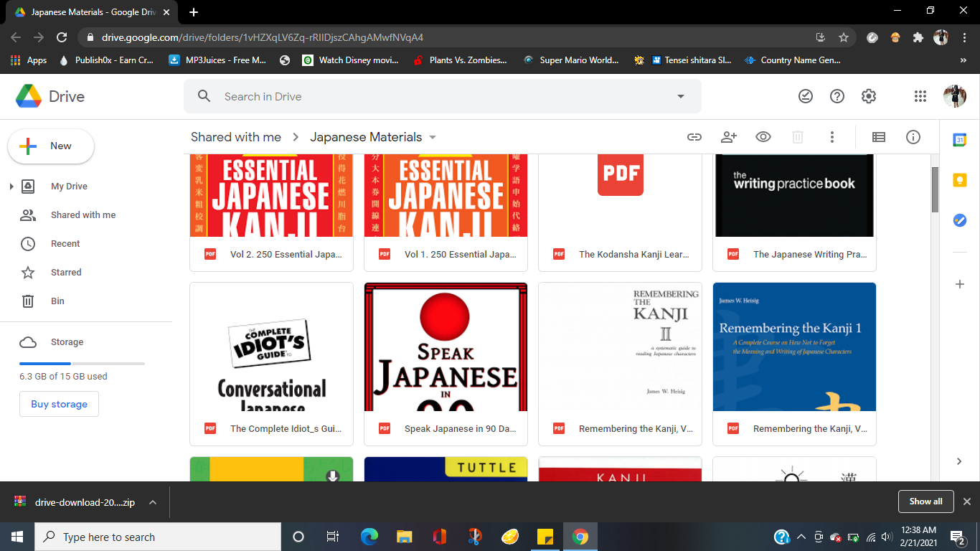The width and height of the screenshot is (980, 551).
Task: Open File Explorer from the taskbar
Action: click(x=405, y=537)
